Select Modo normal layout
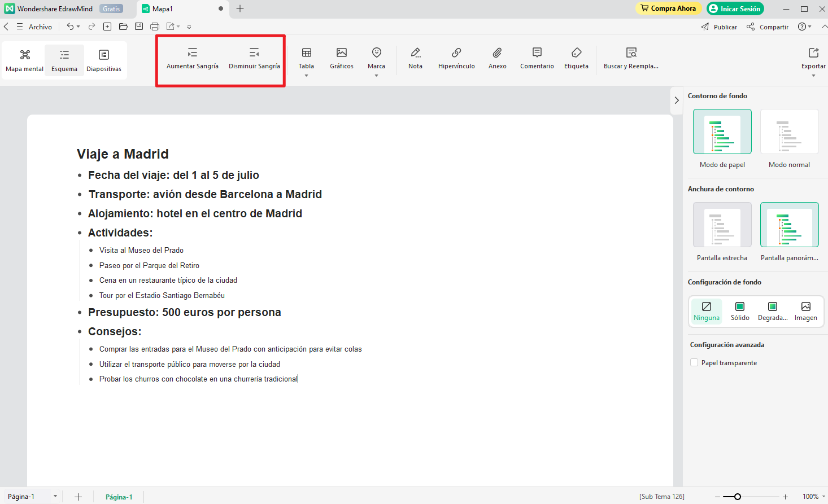 (790, 132)
